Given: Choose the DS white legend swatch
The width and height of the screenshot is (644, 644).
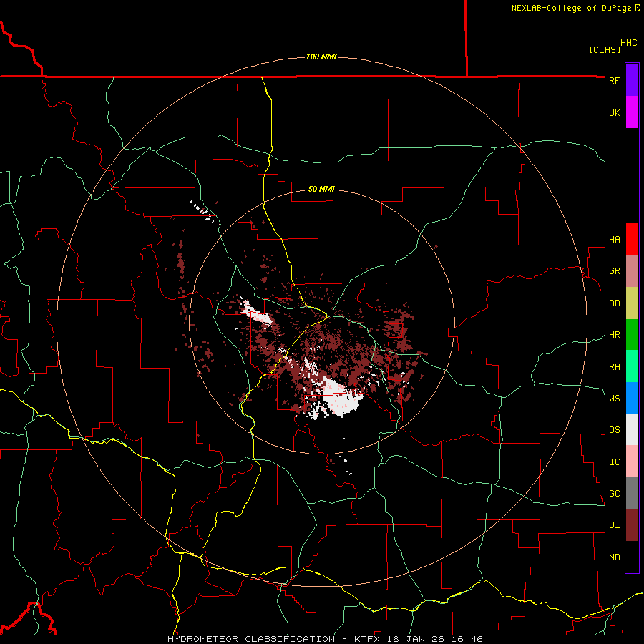Looking at the screenshot, I should pos(632,429).
